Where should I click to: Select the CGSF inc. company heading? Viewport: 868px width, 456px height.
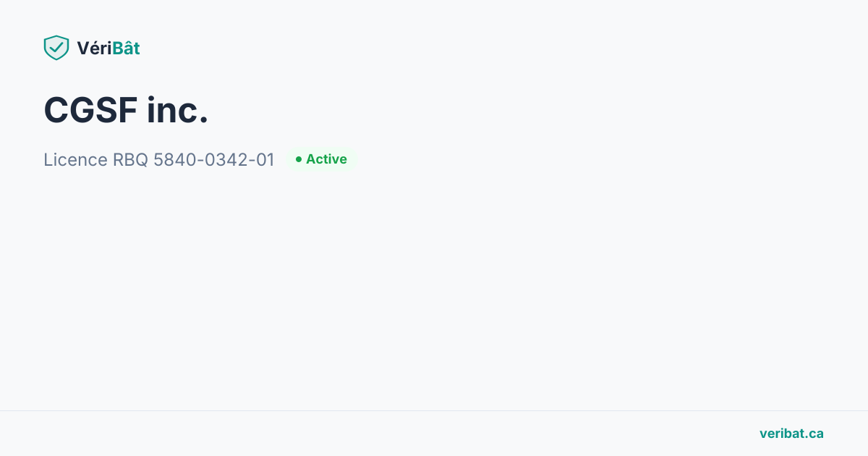[x=126, y=110]
